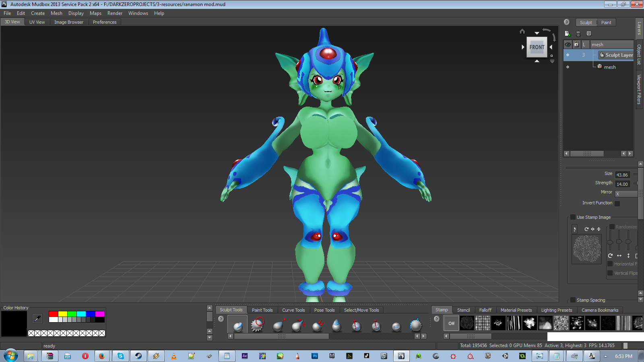Select the Sculpt brush tool

[237, 325]
